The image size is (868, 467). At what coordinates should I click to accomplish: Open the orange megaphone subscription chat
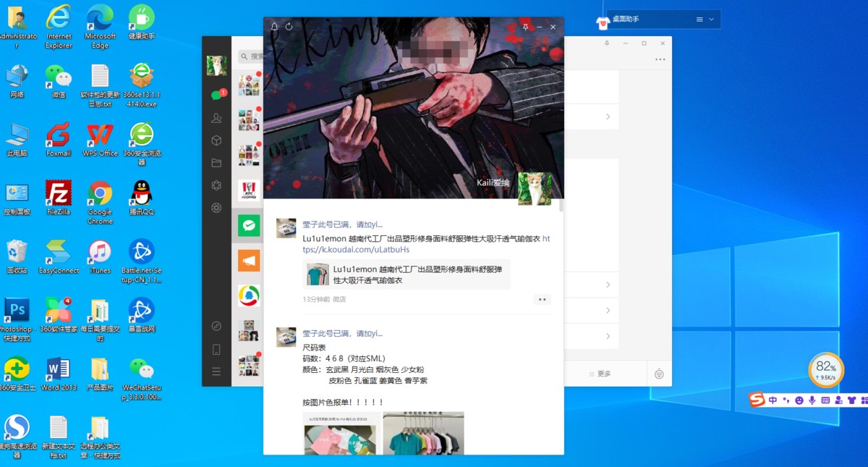pos(249,260)
